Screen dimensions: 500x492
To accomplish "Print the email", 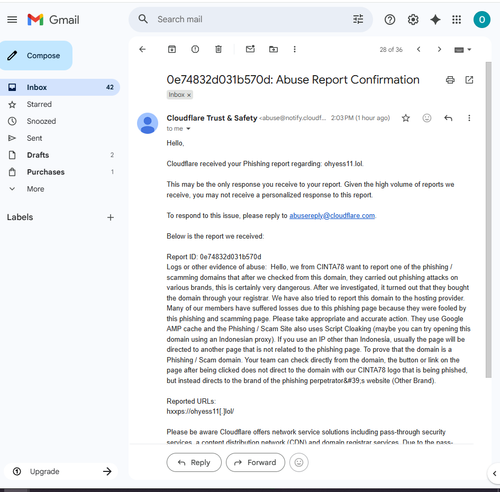I will point(450,80).
